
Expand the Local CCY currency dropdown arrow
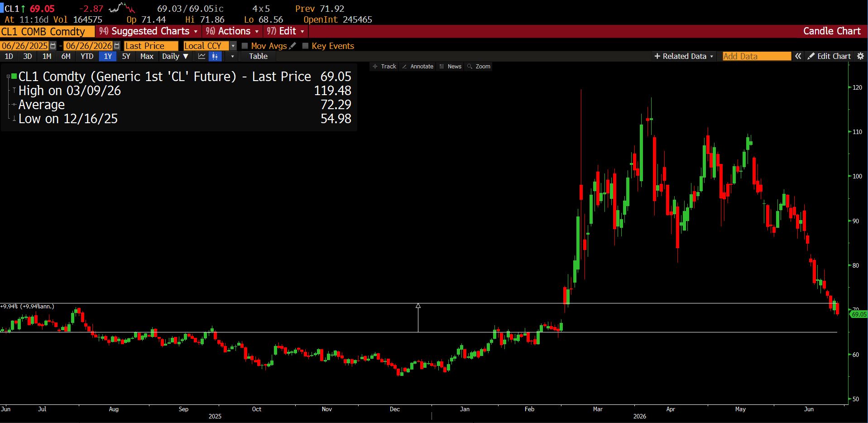233,46
